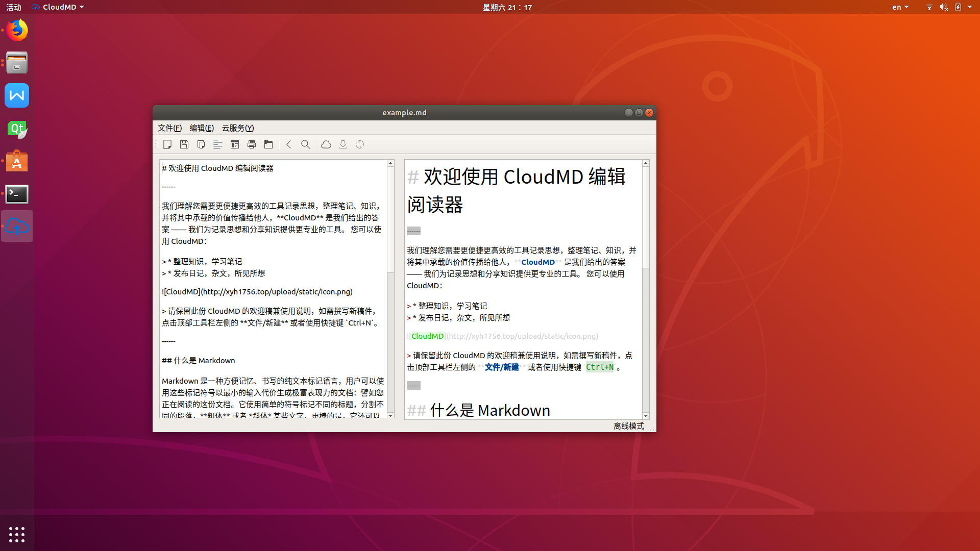The image size is (980, 551).
Task: Click the editor pane scrollbar thumb
Action: point(390,220)
